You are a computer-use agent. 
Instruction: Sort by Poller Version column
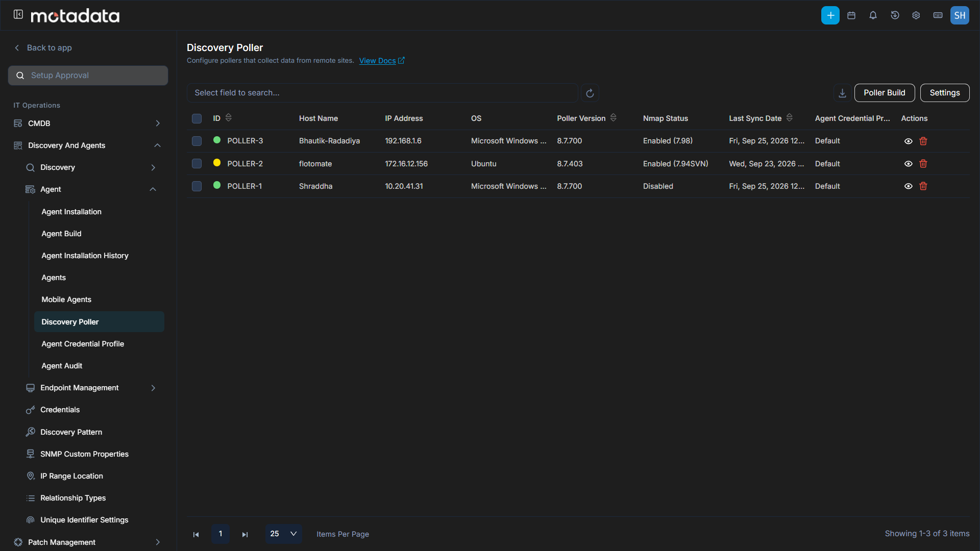pyautogui.click(x=613, y=118)
